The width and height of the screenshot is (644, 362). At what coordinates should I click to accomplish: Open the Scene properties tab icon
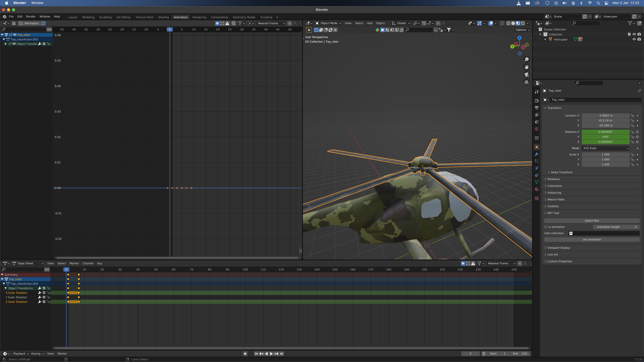pos(536,122)
